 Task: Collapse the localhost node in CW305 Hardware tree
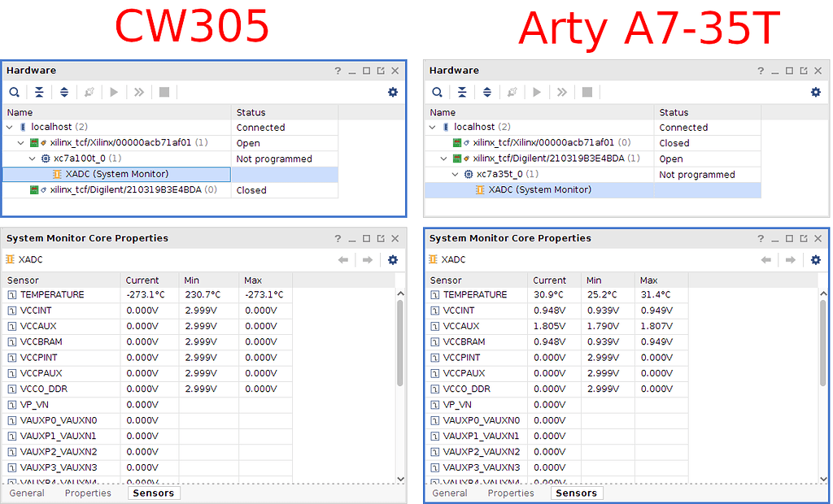8,127
